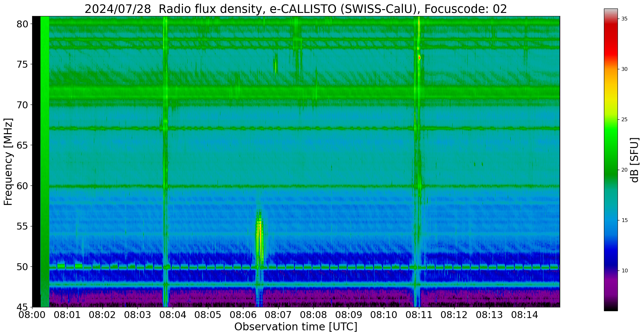Click the 80 MHz frequency tick label
Viewport: 644px width, 336px height.
[22, 24]
